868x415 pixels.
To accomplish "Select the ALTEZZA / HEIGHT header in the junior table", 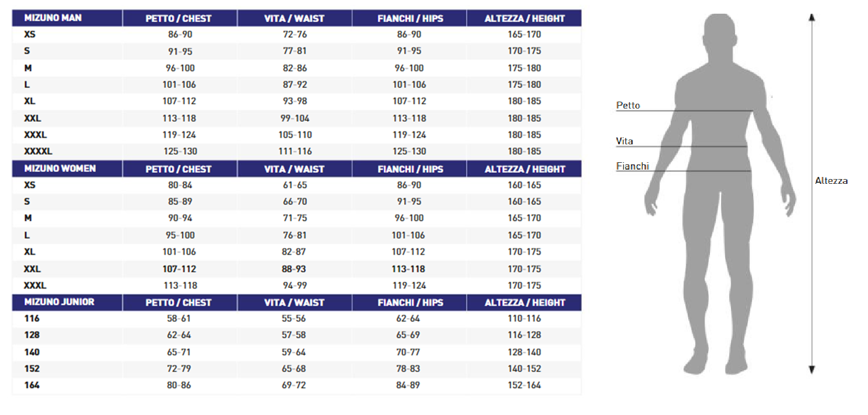I will click(524, 303).
